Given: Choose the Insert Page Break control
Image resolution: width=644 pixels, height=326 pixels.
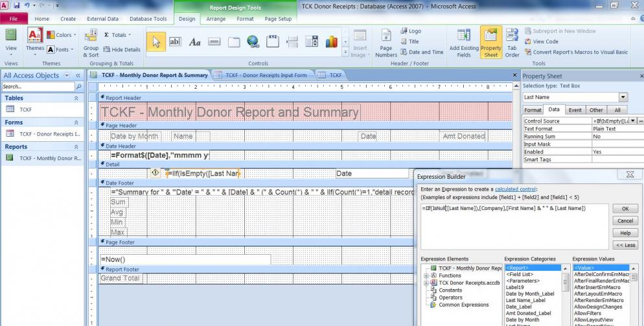Looking at the screenshot, I should pos(292,41).
